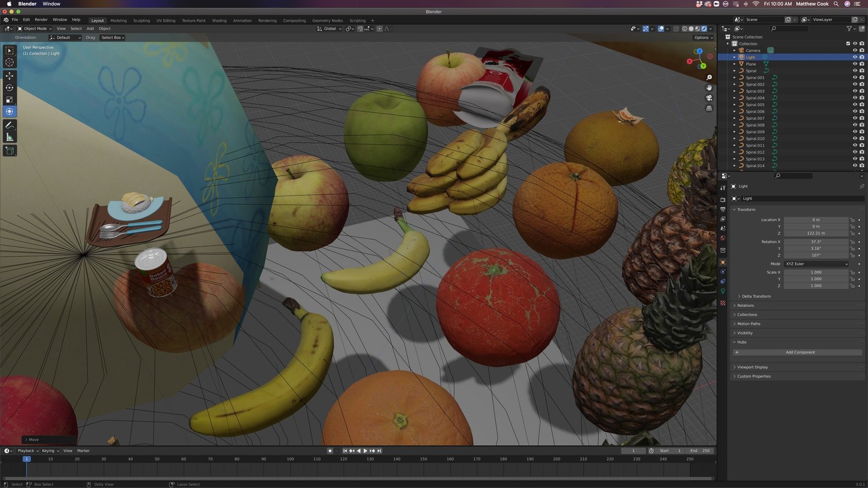Open the Texture properties checker tab
The image size is (868, 488).
click(723, 303)
